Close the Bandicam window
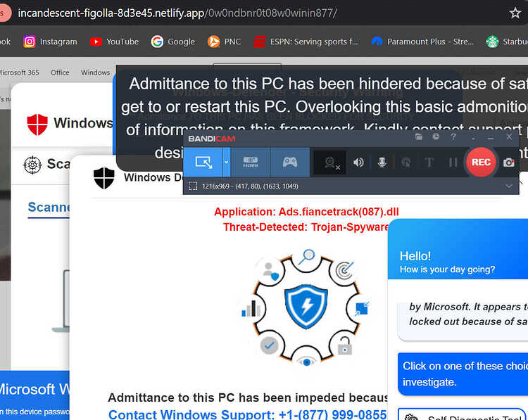Image resolution: width=528 pixels, height=420 pixels. tap(509, 136)
